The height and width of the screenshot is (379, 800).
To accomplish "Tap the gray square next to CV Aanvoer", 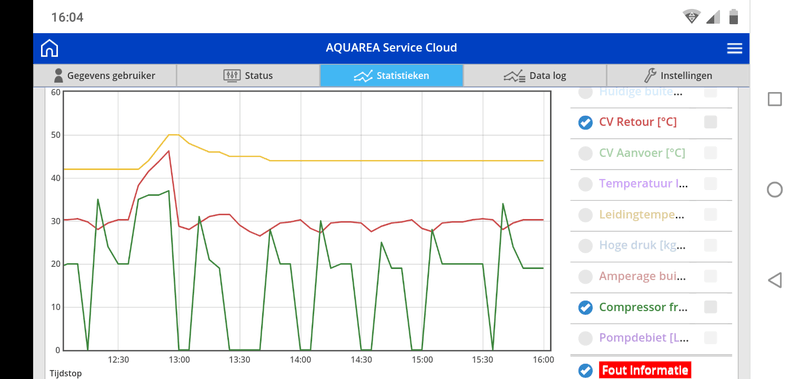I will [x=710, y=153].
